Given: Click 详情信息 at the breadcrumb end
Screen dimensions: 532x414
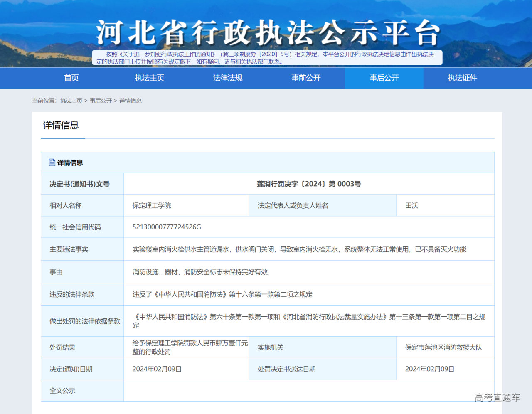Looking at the screenshot, I should click(131, 101).
